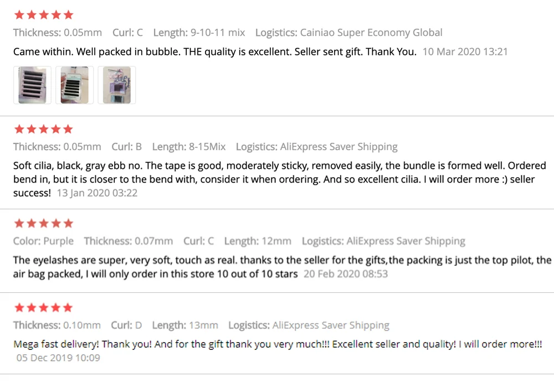The image size is (554, 392).
Task: Open the second review photo thumbnail
Action: (x=74, y=85)
